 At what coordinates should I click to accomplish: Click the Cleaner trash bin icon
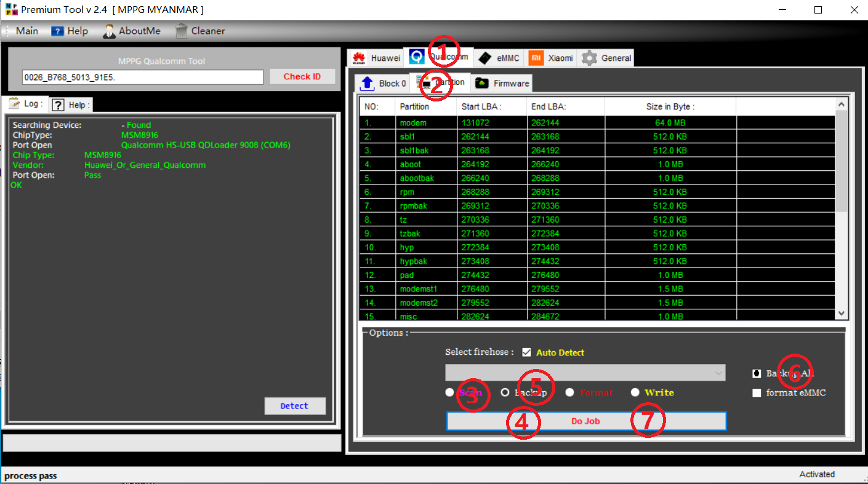click(181, 31)
